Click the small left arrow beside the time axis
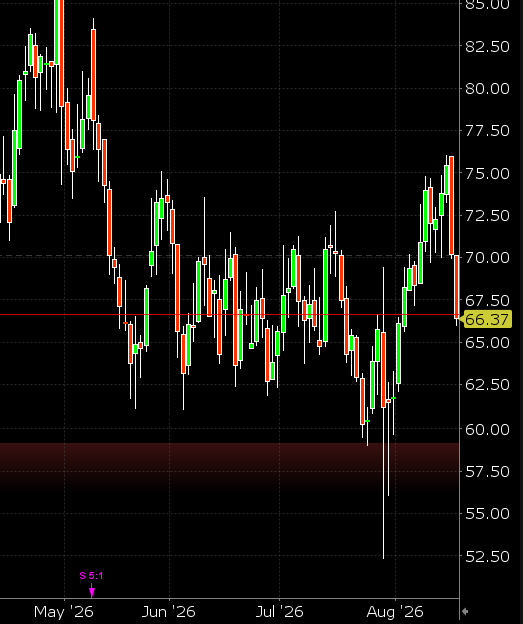Viewport: 523px width, 624px height. [x=464, y=611]
